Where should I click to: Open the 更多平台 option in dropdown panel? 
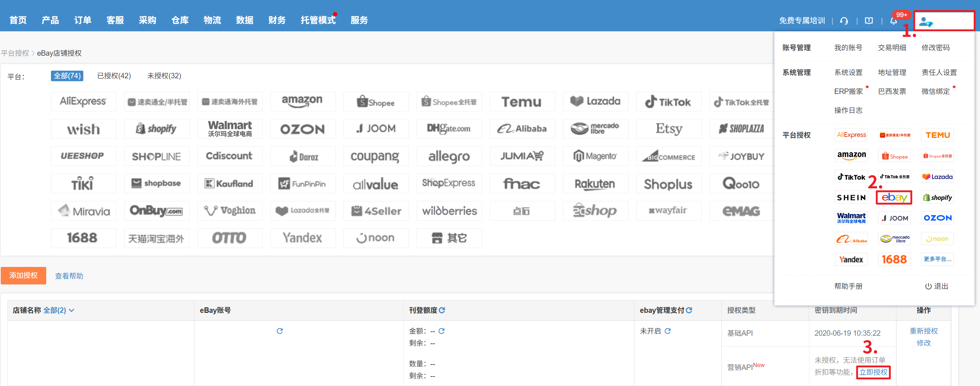(937, 259)
